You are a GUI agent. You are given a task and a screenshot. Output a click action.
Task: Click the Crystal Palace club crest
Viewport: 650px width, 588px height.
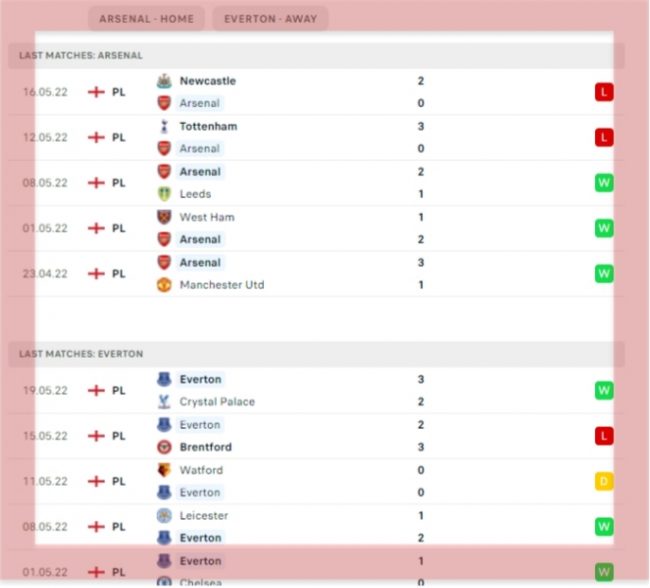(164, 402)
